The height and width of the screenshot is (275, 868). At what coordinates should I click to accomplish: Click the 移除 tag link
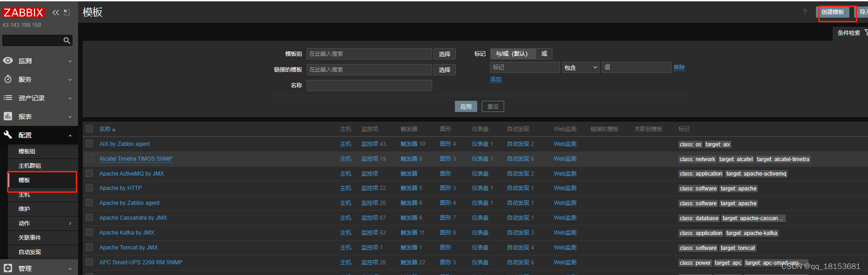coord(679,67)
